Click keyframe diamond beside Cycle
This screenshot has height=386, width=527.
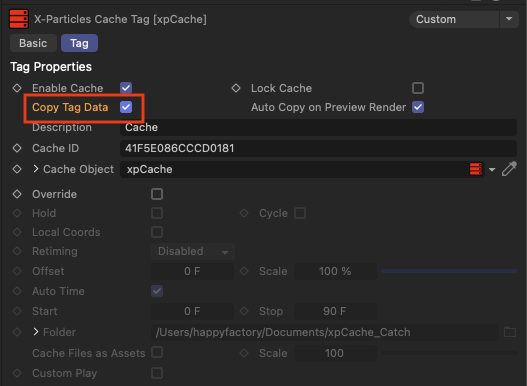point(244,213)
